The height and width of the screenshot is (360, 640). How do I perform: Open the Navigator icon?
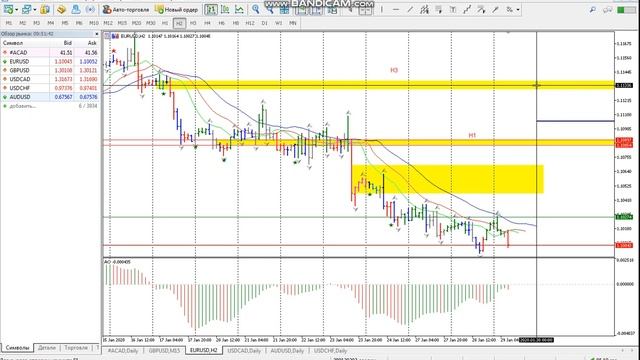76,9
